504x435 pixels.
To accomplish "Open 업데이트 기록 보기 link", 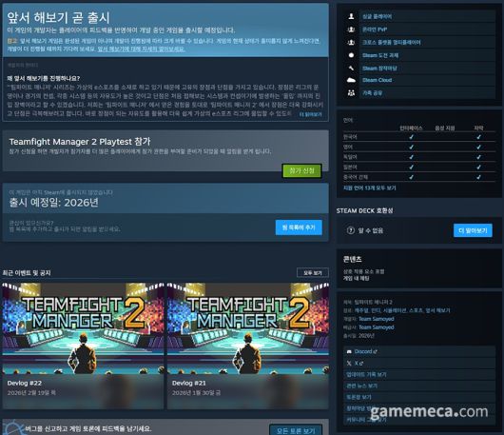I will (366, 374).
